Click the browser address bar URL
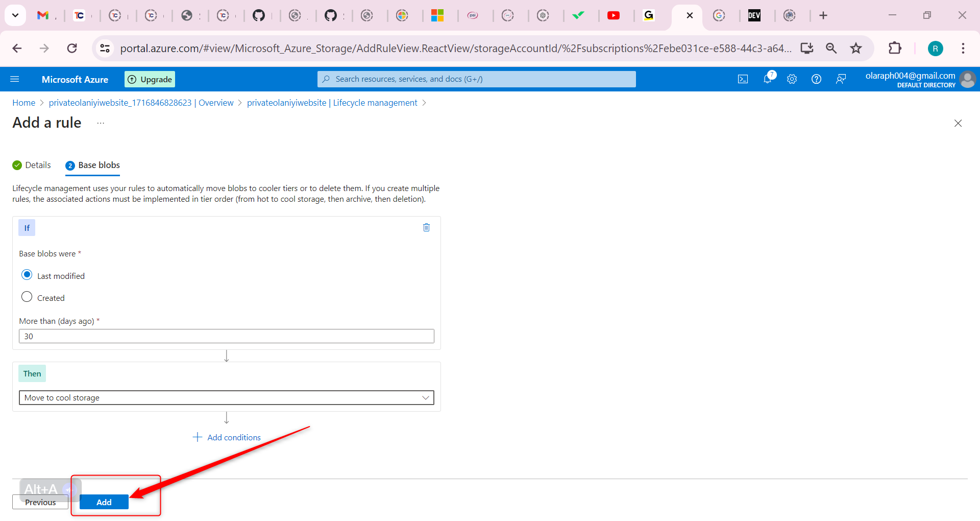 [456, 49]
